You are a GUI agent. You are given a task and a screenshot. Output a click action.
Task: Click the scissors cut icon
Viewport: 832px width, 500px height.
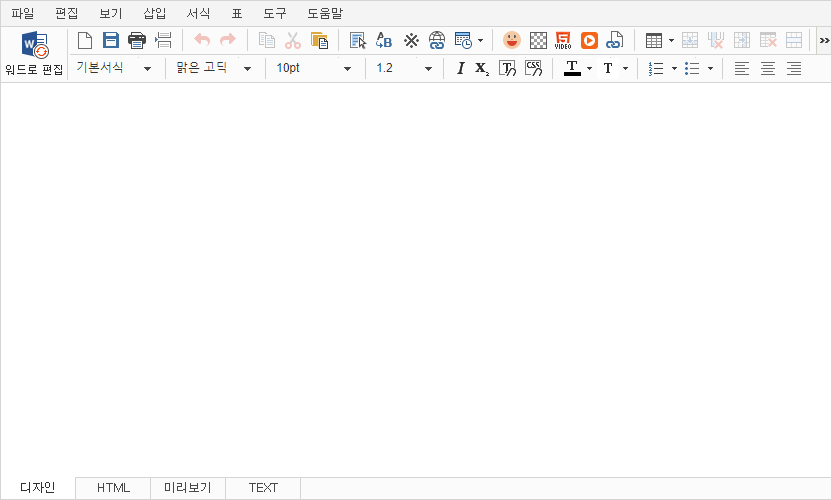(x=293, y=40)
